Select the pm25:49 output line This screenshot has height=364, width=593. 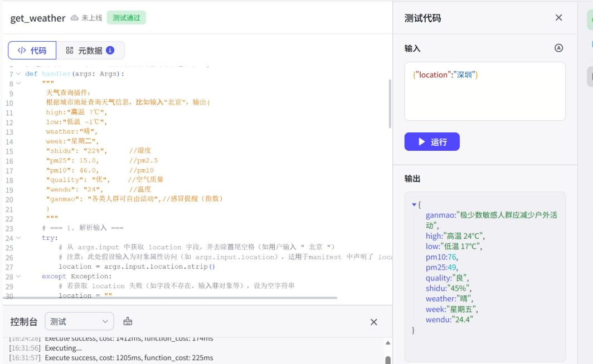coord(442,267)
